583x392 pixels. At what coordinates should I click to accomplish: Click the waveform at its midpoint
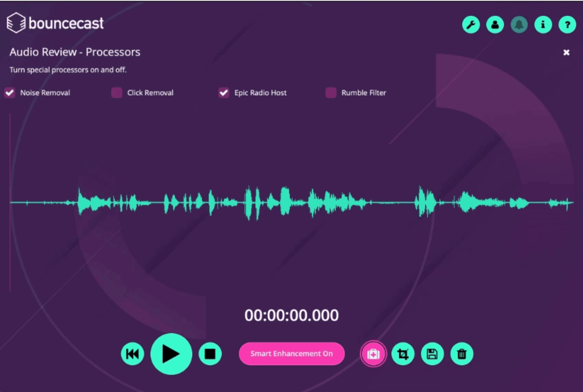tap(291, 202)
